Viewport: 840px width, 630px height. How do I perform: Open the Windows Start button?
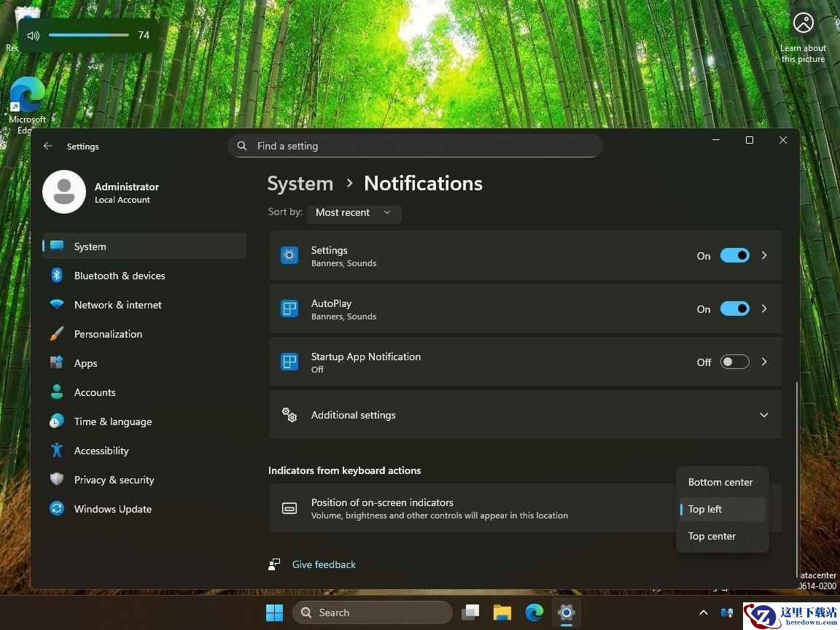[274, 612]
